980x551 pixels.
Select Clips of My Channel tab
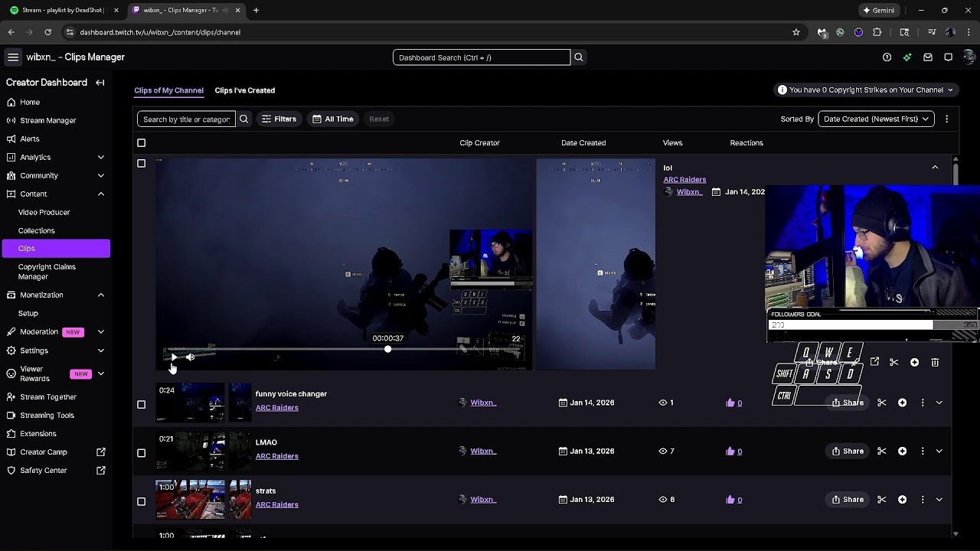168,90
